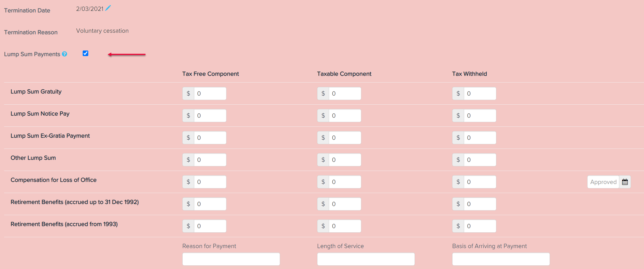
Task: Click the Other Lump Sum Tax Withheld field
Action: coord(480,160)
